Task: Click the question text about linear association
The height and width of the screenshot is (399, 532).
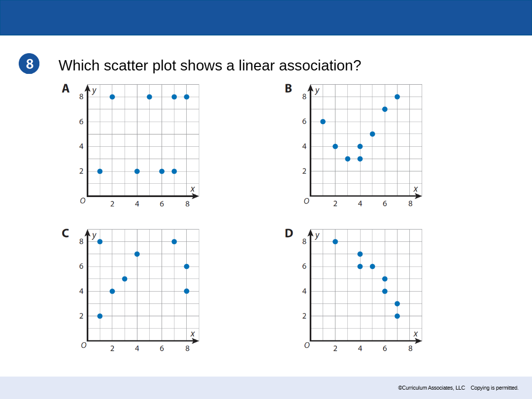Action: tap(210, 66)
